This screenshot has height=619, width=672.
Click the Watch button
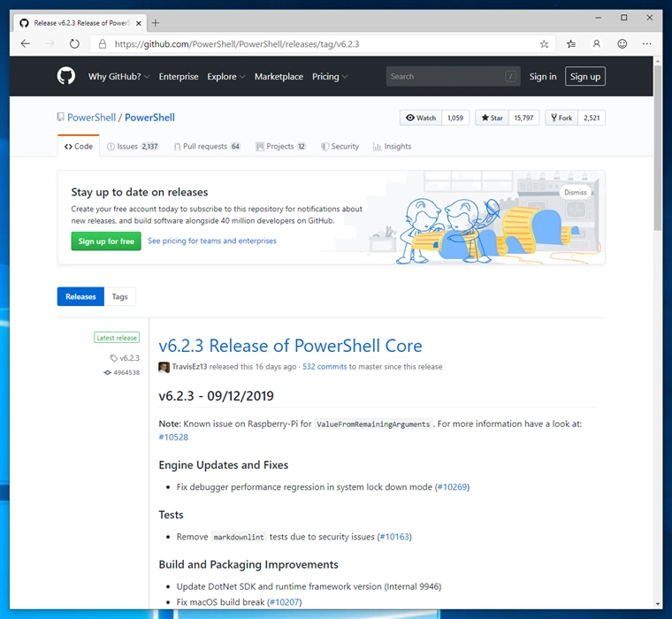[x=421, y=118]
